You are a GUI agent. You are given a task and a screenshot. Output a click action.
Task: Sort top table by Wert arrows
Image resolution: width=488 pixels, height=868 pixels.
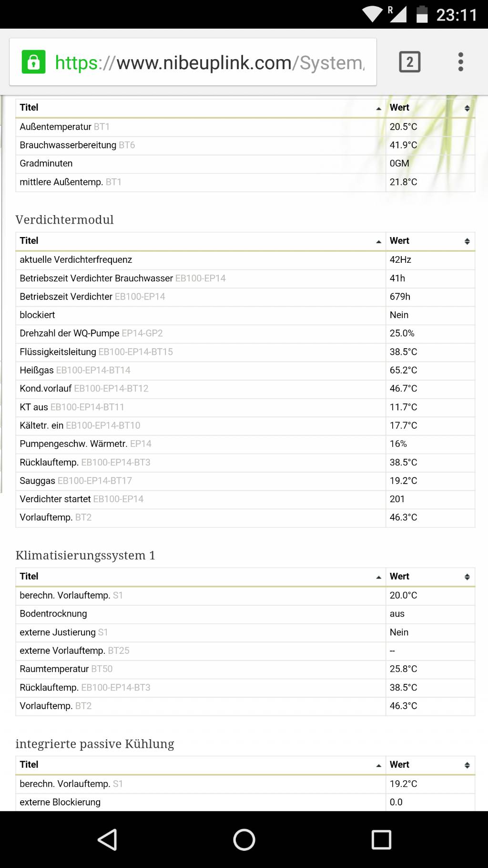(x=467, y=108)
